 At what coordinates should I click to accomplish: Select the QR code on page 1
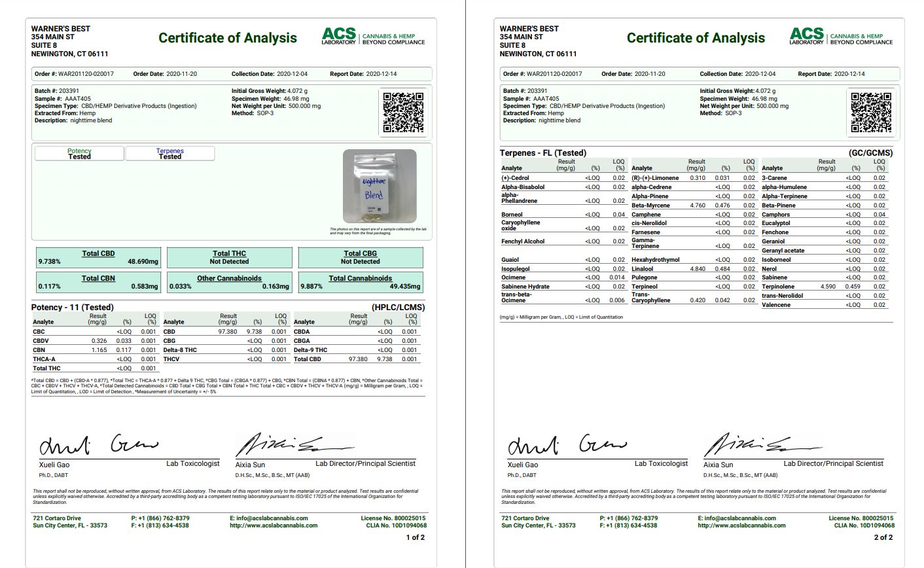click(x=403, y=113)
